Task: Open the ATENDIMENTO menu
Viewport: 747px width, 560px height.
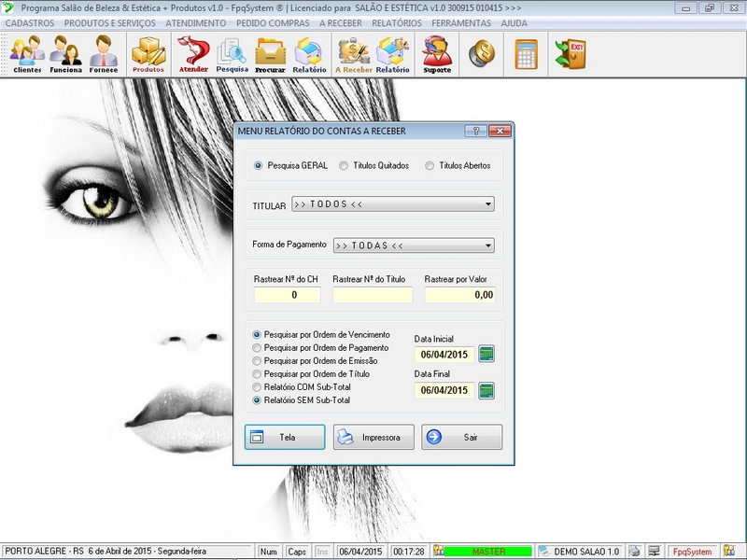Action: 196,23
